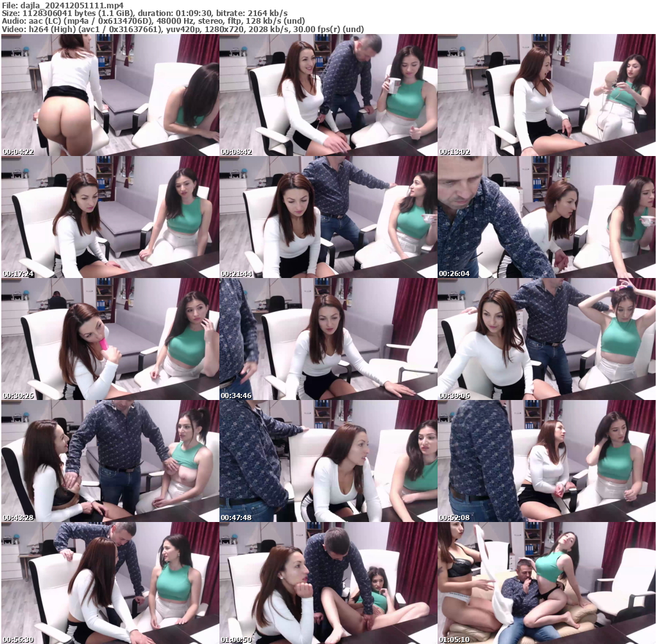
Task: Select the 00:43:28 preview thumbnail
Action: tap(110, 461)
